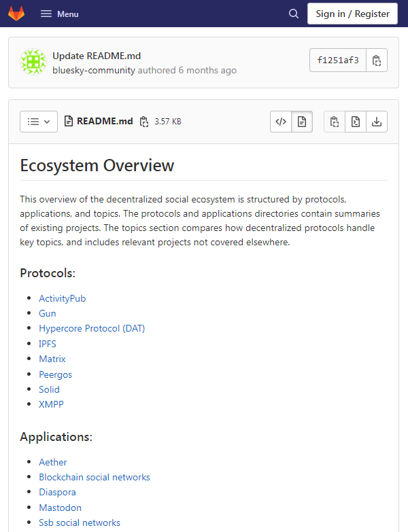Open the ActivityPub link
The image size is (408, 532).
pyautogui.click(x=62, y=298)
